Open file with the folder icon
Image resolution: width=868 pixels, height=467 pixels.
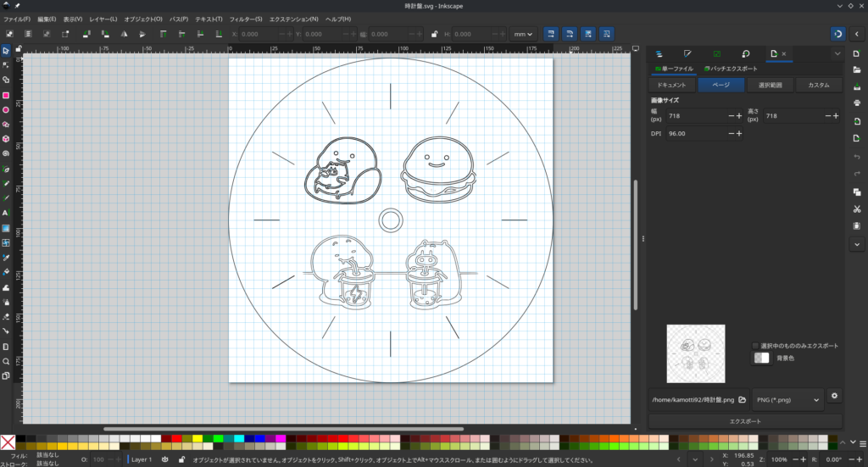tap(857, 69)
